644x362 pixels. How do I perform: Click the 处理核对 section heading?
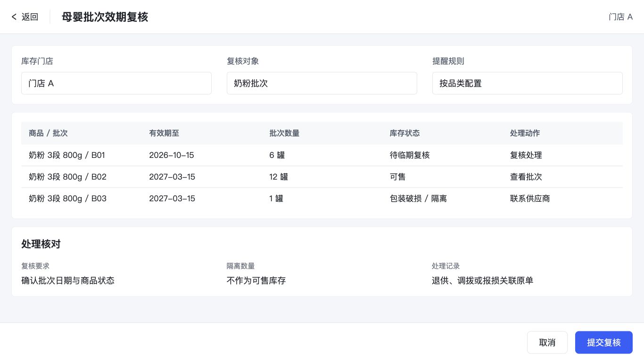pos(41,244)
